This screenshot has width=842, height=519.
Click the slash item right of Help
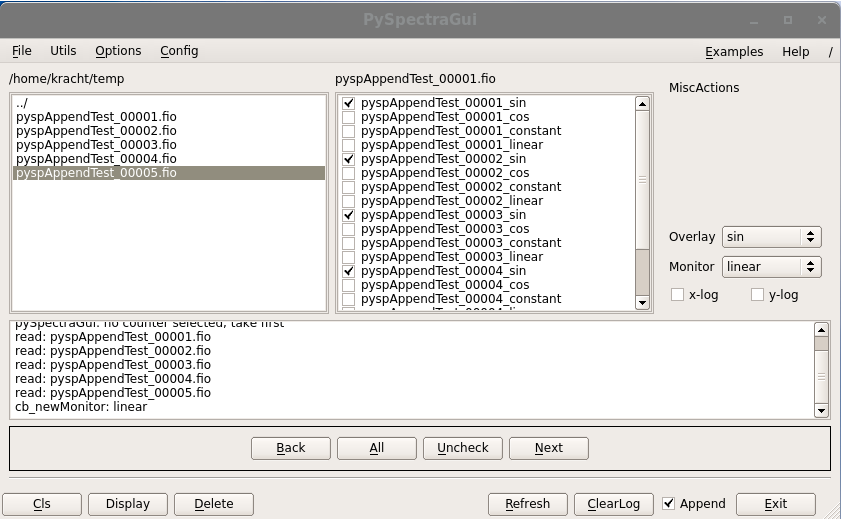tap(830, 52)
